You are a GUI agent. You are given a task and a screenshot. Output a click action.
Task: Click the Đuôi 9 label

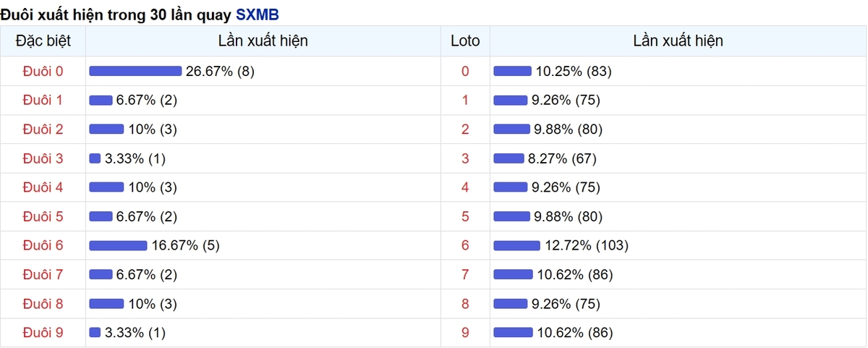coord(43,333)
